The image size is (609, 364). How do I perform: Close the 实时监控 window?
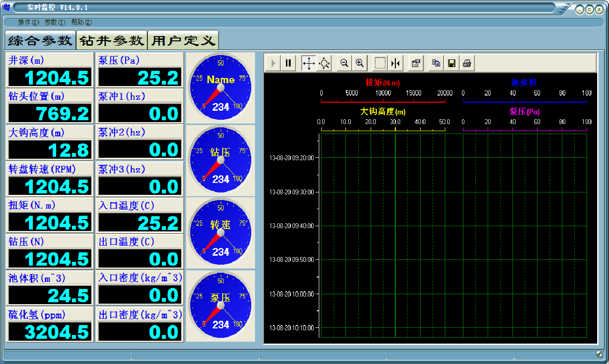tap(598, 10)
